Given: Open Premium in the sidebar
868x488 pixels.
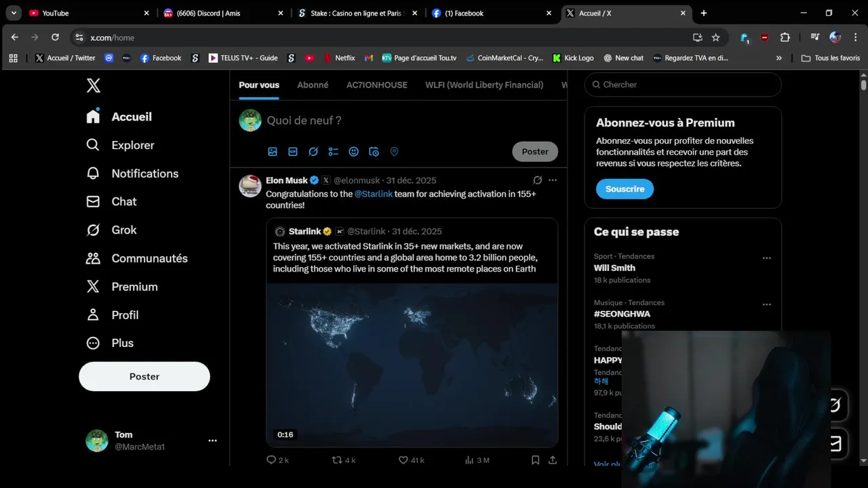Looking at the screenshot, I should (122, 287).
